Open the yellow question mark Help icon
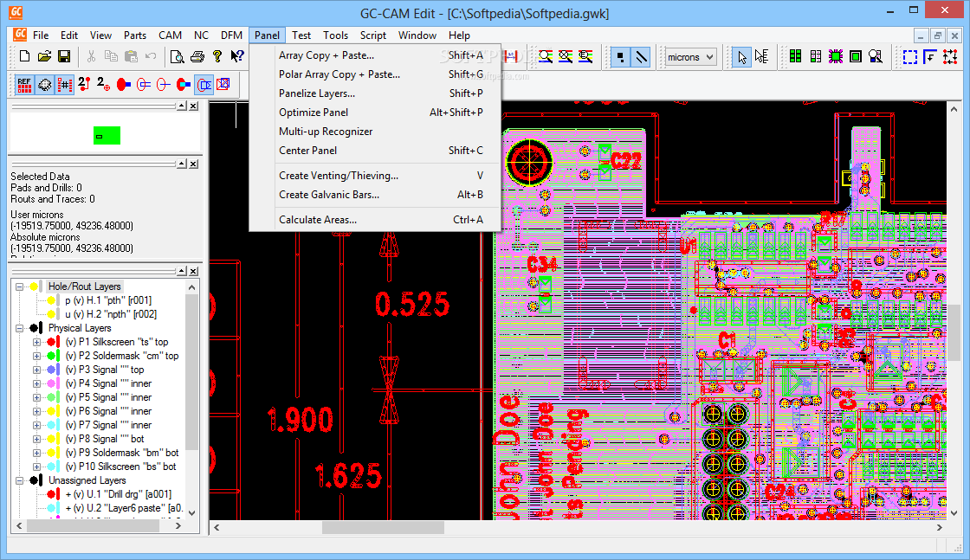 pyautogui.click(x=217, y=56)
